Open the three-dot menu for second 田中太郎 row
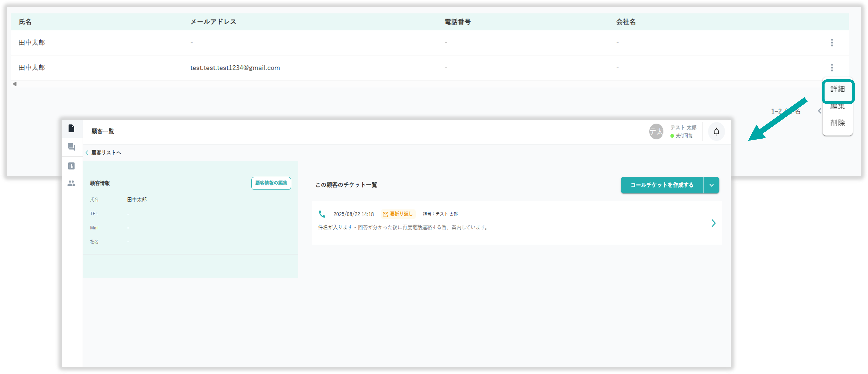868x374 pixels. 832,67
